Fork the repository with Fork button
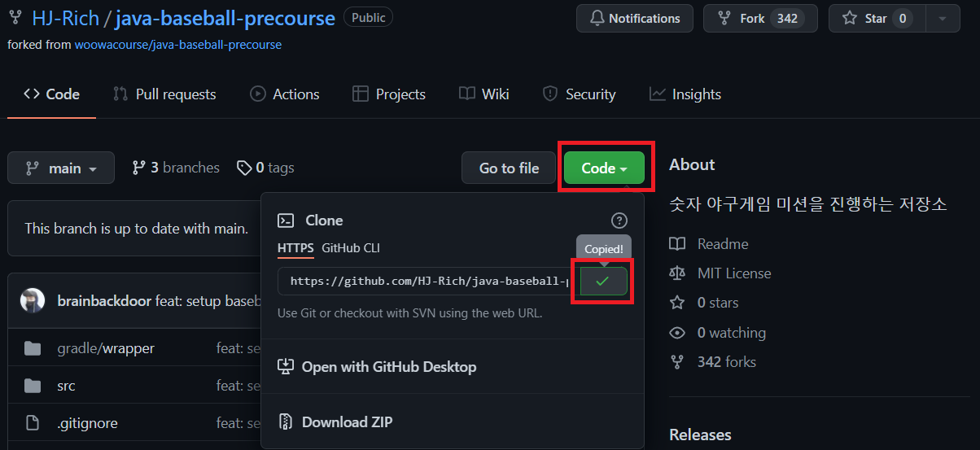Screen dimensions: 980x450 762,18
